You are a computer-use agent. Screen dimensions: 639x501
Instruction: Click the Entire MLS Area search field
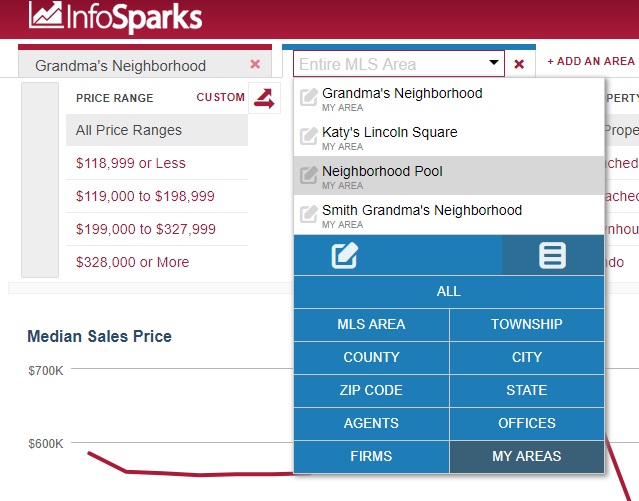390,64
